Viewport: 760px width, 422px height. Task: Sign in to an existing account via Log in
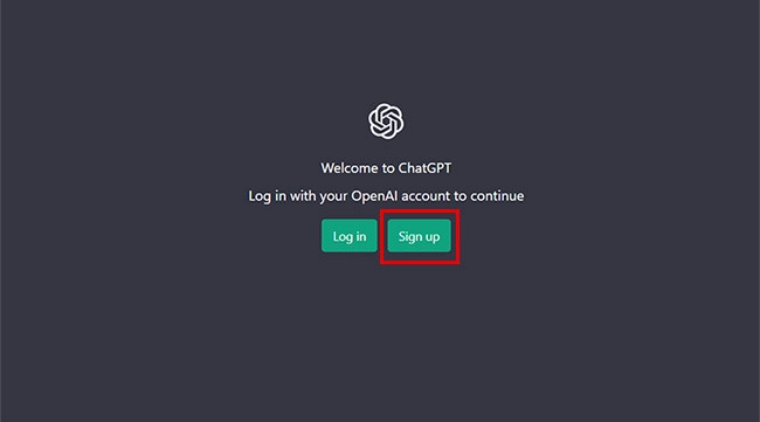point(349,236)
